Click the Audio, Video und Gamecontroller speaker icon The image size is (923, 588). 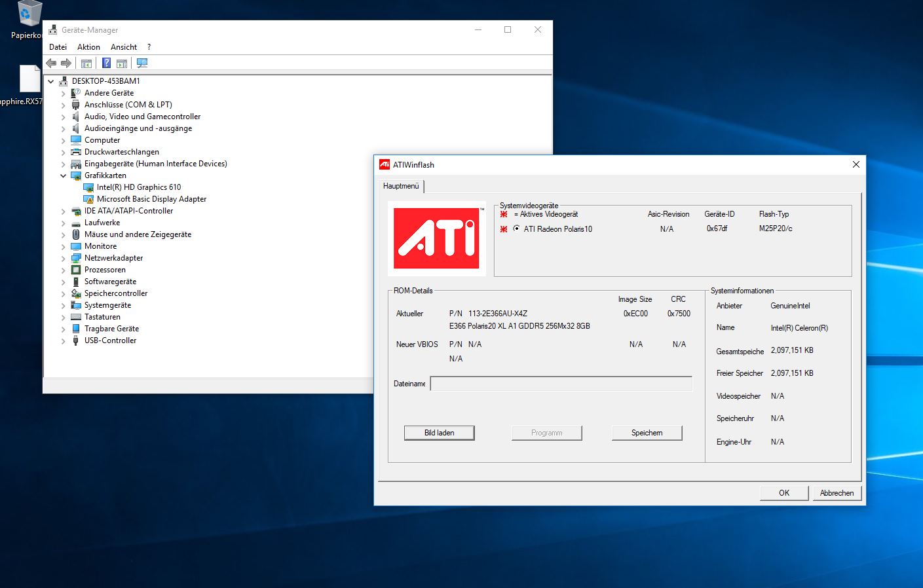pos(76,117)
